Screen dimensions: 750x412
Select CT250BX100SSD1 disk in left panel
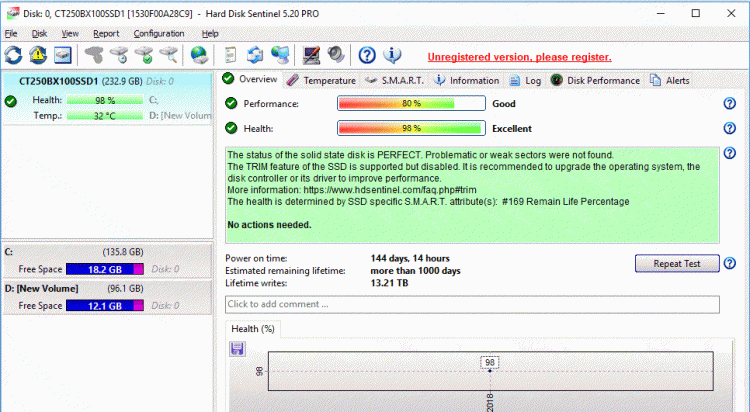click(x=107, y=99)
